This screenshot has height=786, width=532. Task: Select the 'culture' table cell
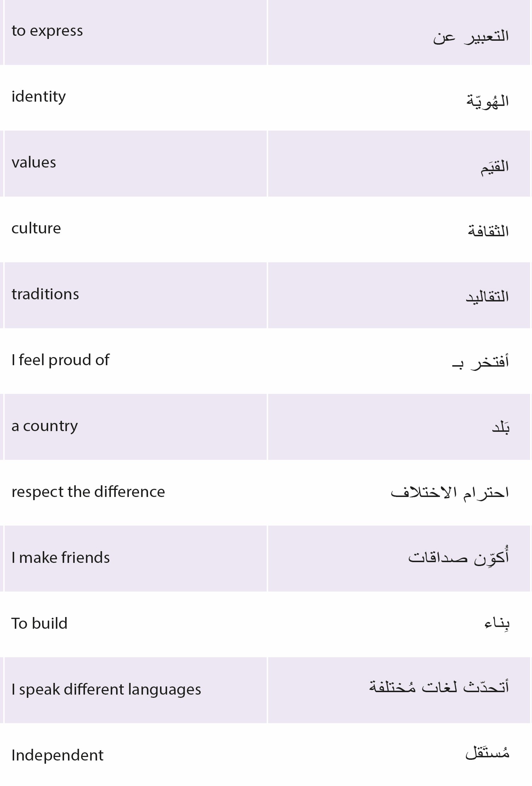136,229
